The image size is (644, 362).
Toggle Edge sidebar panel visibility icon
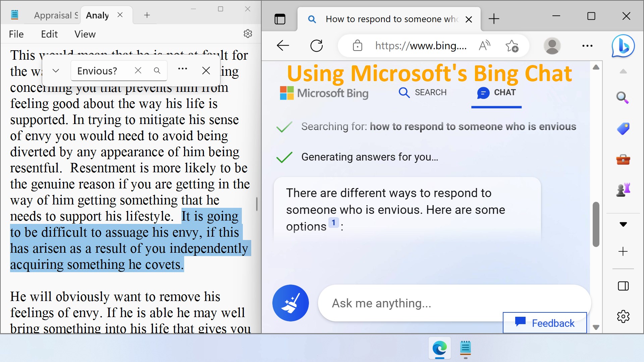(x=623, y=286)
